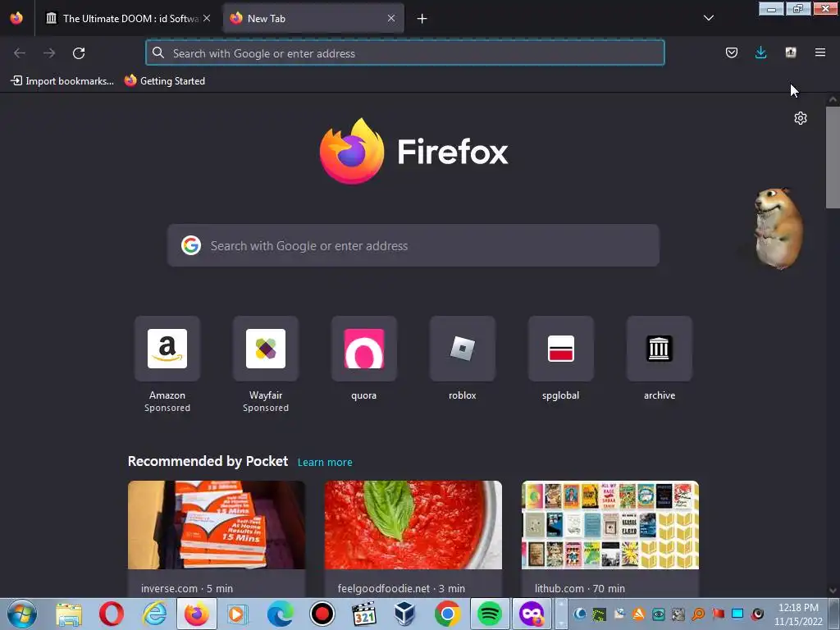The image size is (840, 630).
Task: Select the New Tab tab
Action: click(x=313, y=18)
